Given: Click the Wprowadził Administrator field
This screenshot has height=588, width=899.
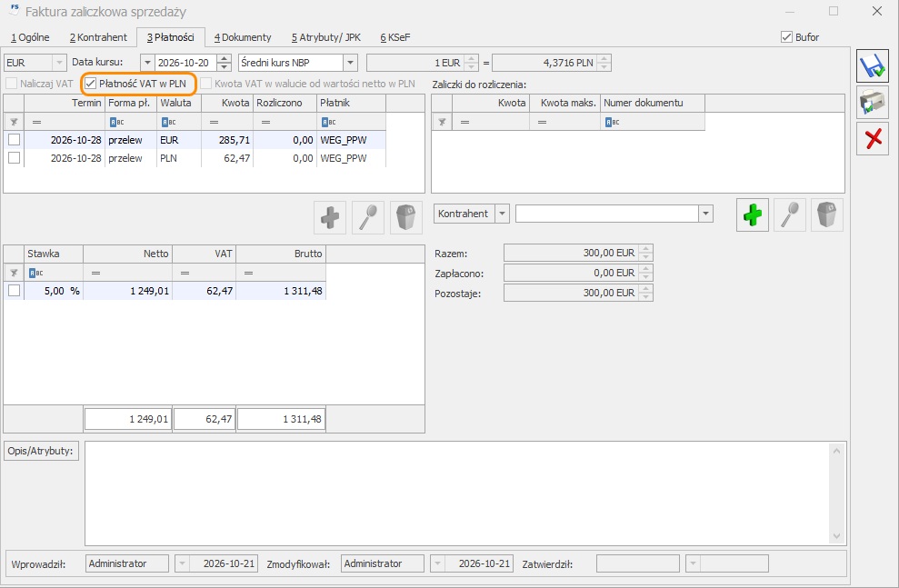Looking at the screenshot, I should (x=127, y=564).
